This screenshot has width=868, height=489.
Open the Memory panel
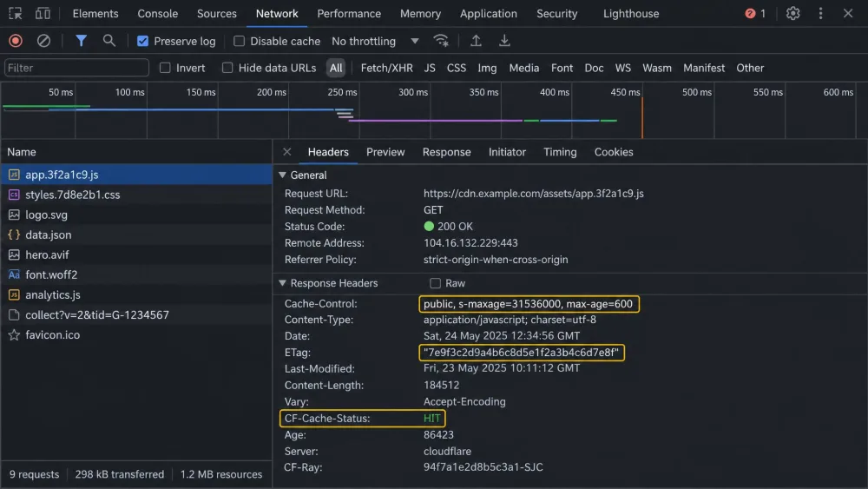click(420, 13)
